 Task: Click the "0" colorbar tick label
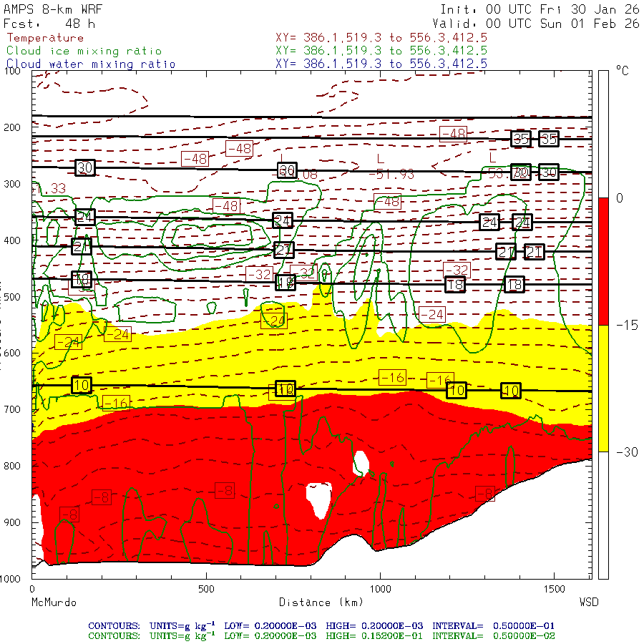[x=620, y=198]
